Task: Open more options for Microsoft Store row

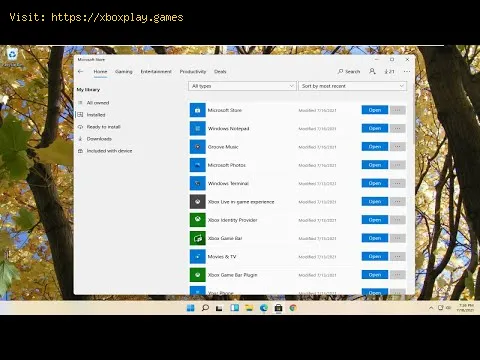Action: [x=397, y=110]
